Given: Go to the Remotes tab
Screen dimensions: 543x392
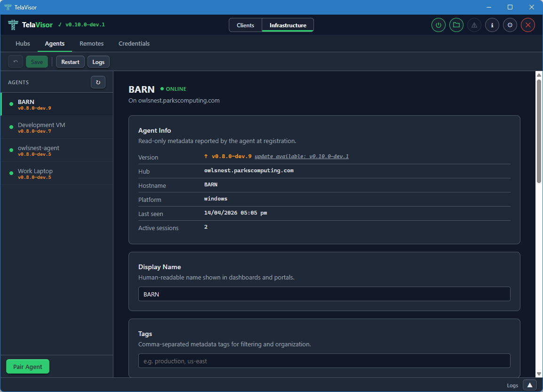Looking at the screenshot, I should 91,43.
